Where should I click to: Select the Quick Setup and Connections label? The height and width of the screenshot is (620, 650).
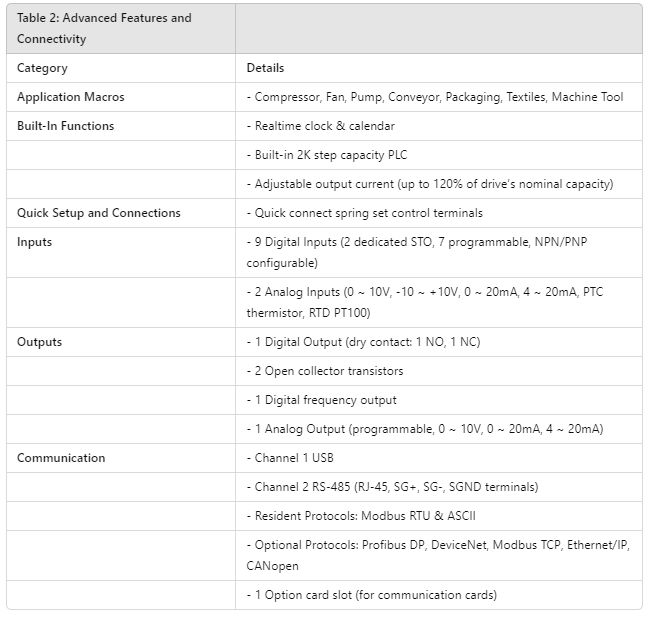click(98, 213)
